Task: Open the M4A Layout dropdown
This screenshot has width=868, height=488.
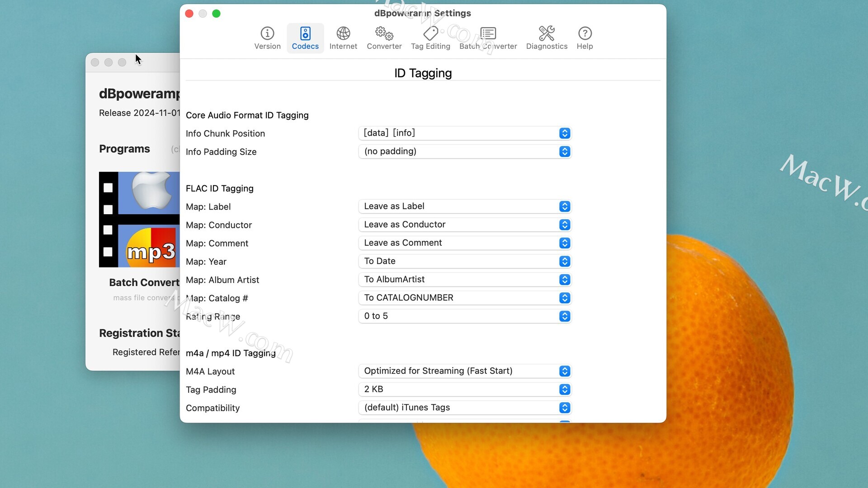Action: 465,371
